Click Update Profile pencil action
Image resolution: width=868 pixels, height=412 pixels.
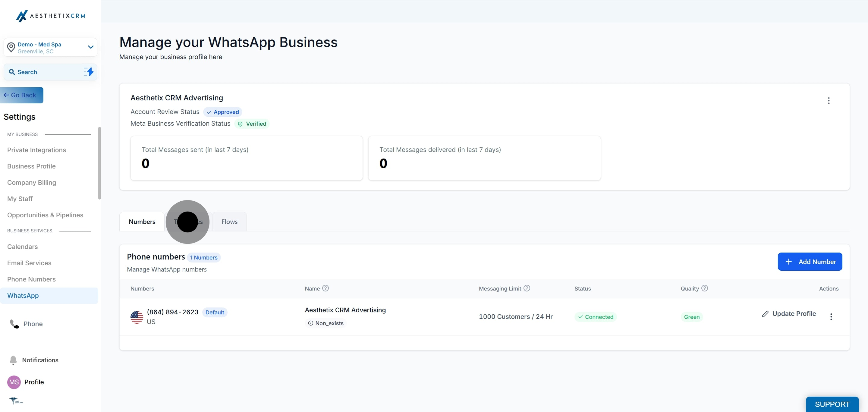[x=789, y=314]
